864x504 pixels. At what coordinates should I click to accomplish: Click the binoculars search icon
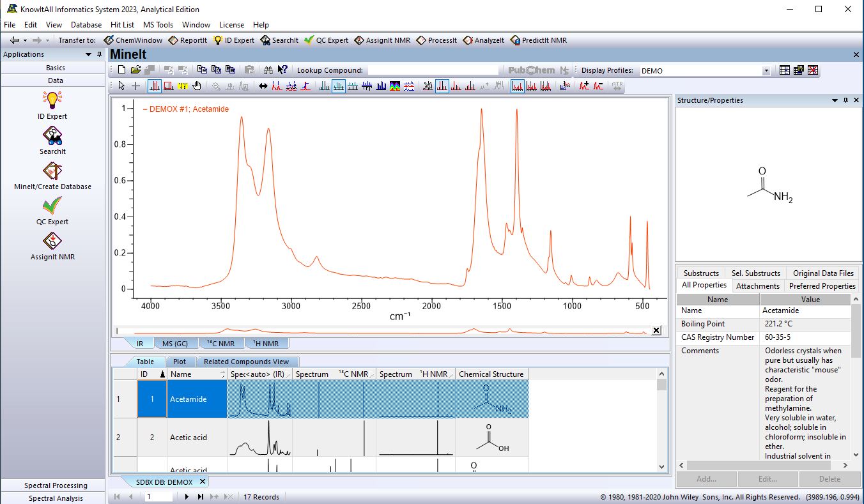[268, 70]
